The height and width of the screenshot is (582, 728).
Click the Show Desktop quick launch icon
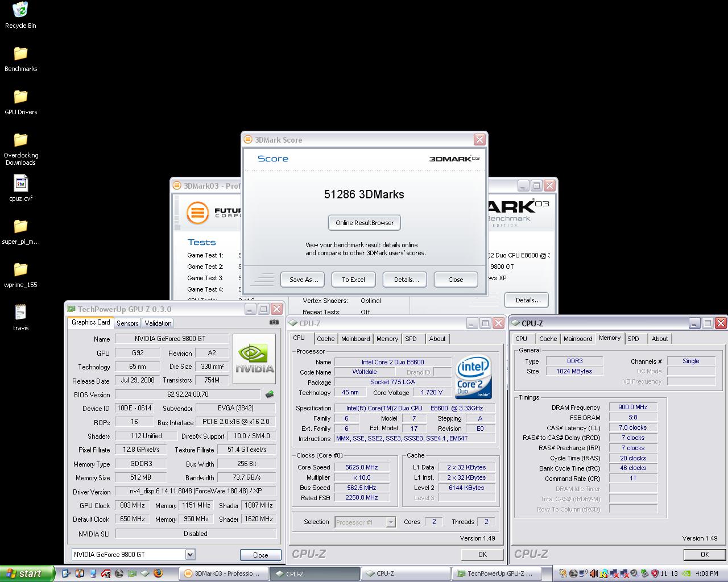[67, 573]
